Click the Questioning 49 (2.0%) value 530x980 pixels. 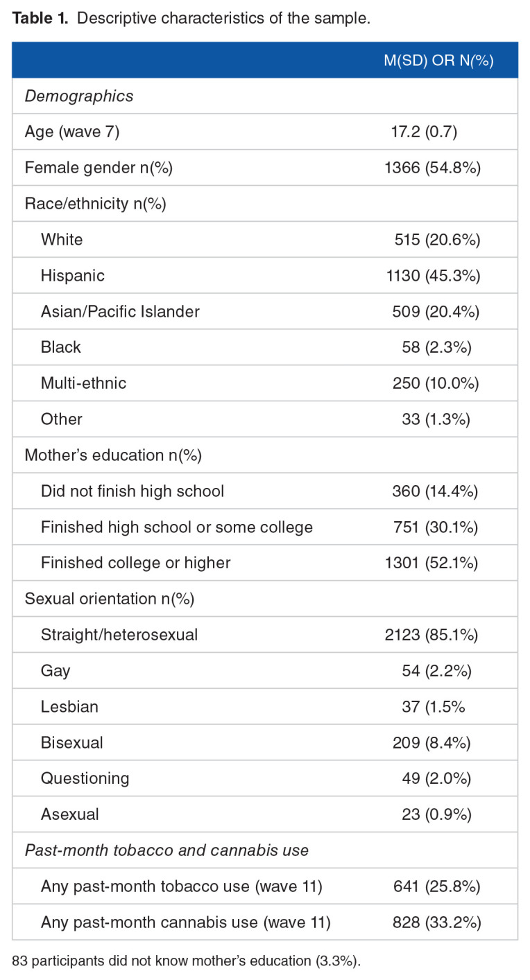(436, 778)
